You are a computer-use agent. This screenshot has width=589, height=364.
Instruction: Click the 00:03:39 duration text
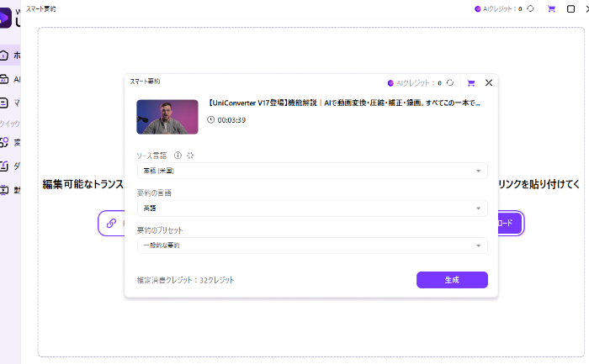pyautogui.click(x=231, y=120)
